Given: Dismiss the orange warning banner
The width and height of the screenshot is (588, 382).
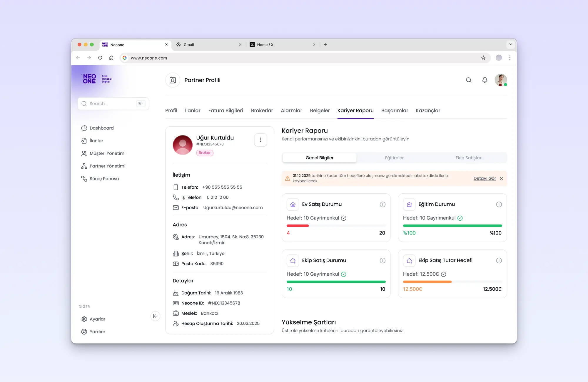Looking at the screenshot, I should click(502, 178).
